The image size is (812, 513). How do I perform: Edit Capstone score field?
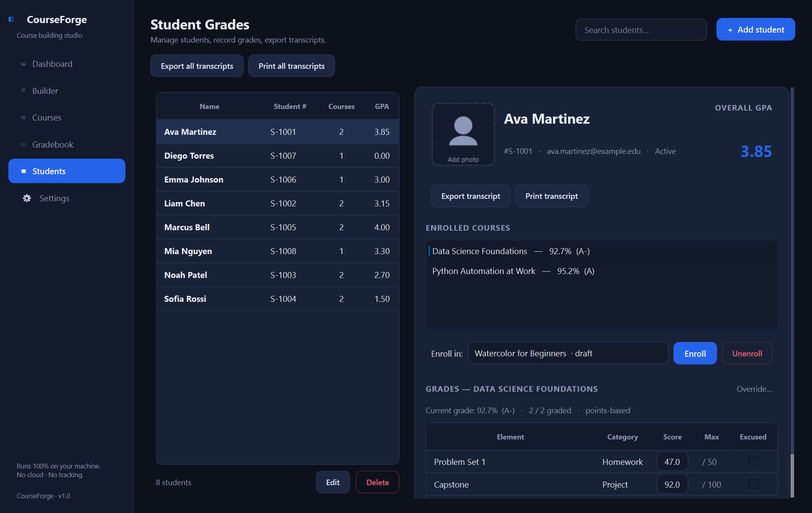pyautogui.click(x=672, y=484)
